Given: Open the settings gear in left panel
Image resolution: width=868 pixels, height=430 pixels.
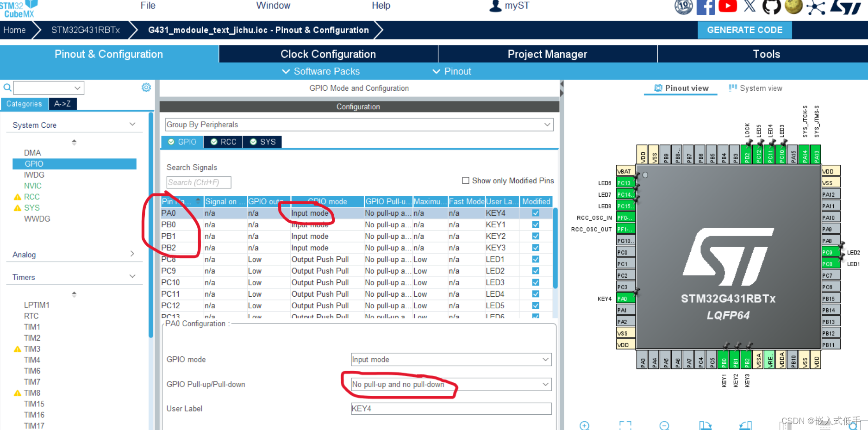Looking at the screenshot, I should pos(146,87).
